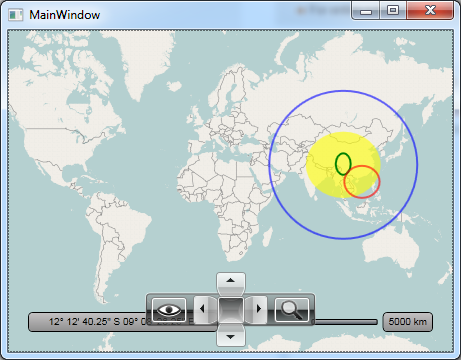Click the MainWindow title bar icon
The width and height of the screenshot is (461, 360).
coord(16,15)
